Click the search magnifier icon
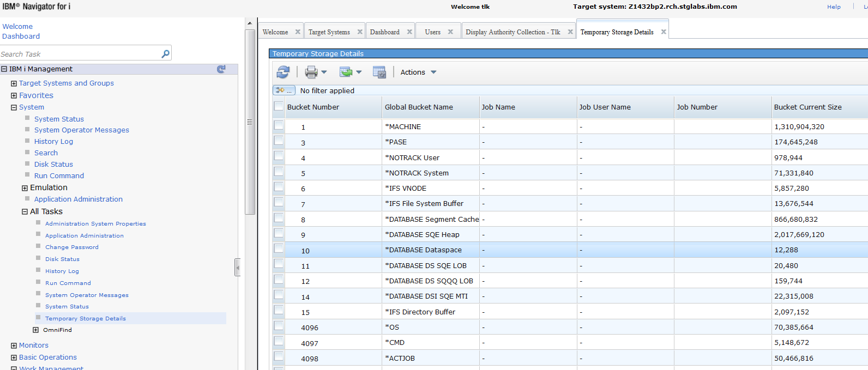This screenshot has width=868, height=370. pos(166,53)
